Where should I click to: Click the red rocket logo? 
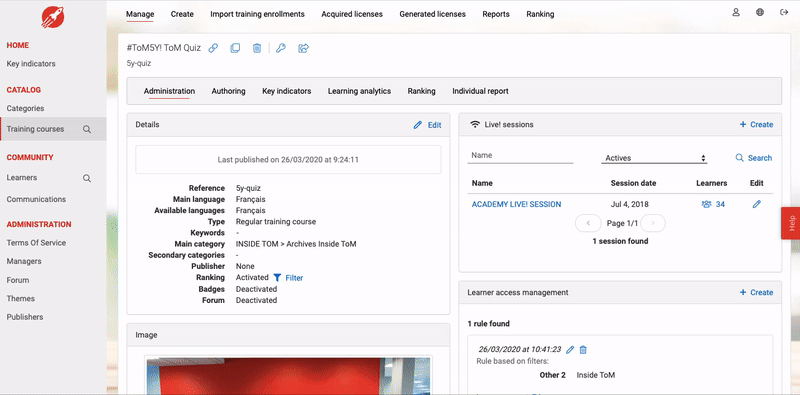[x=53, y=18]
